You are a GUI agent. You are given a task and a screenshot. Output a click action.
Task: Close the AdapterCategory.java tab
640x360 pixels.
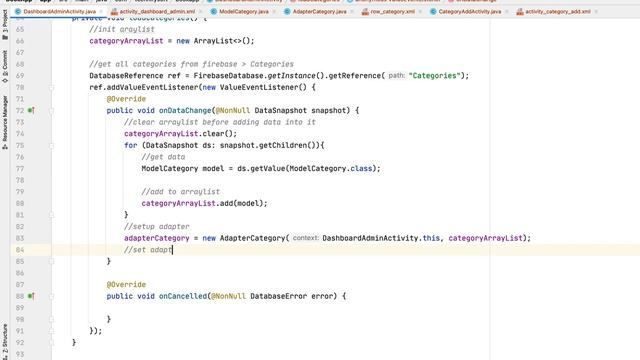(352, 12)
